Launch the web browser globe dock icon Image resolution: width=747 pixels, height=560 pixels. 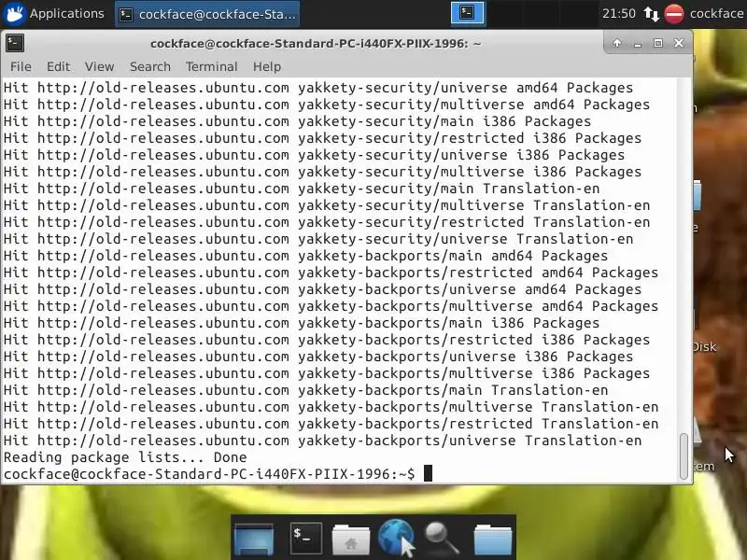pyautogui.click(x=396, y=538)
